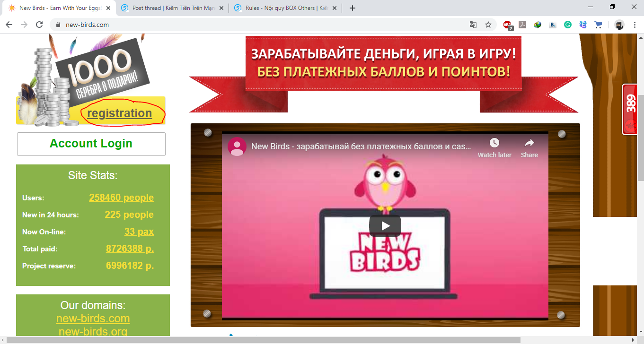Click the "6996182 p." project reserve value
This screenshot has width=644, height=344.
tap(130, 266)
